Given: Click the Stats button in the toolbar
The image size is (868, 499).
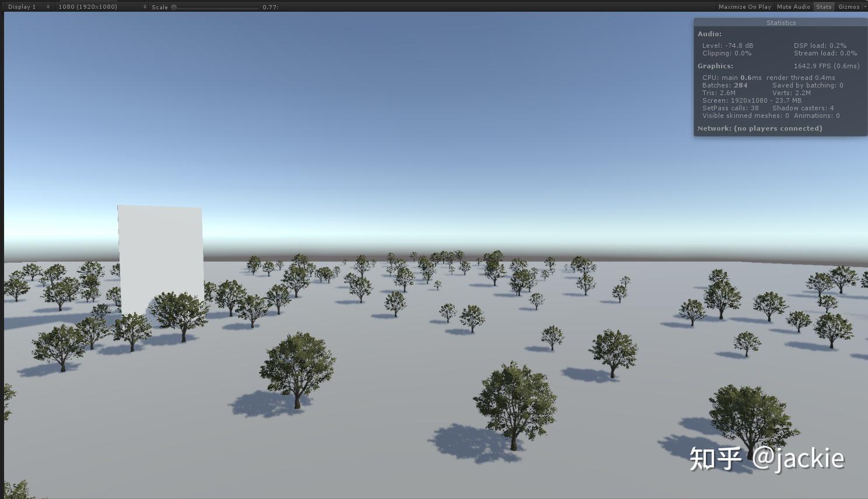Looking at the screenshot, I should (824, 6).
